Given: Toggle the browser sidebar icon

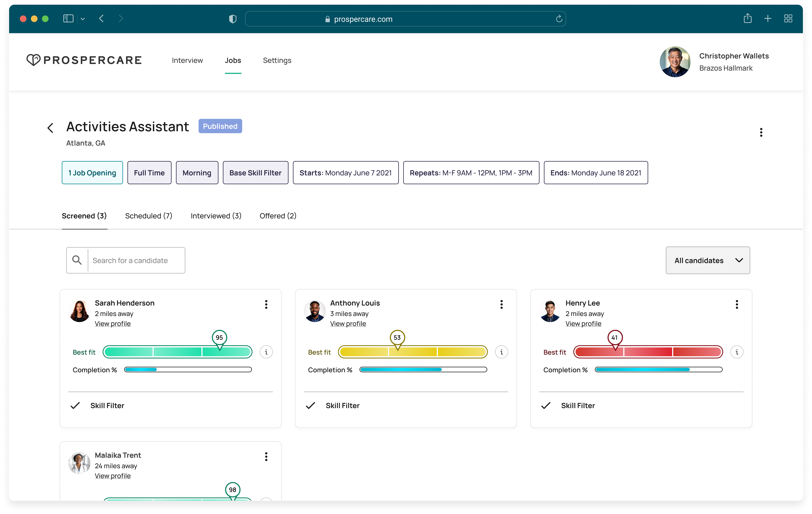Looking at the screenshot, I should pyautogui.click(x=68, y=18).
